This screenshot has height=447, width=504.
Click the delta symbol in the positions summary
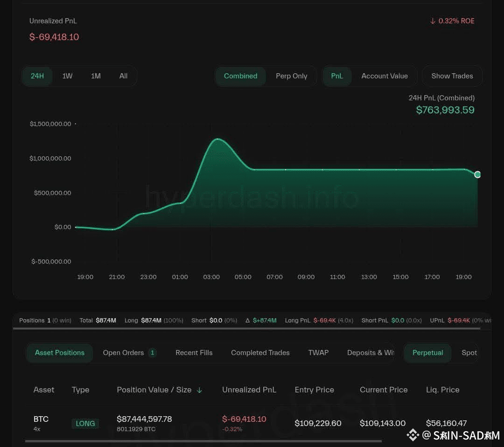click(247, 321)
